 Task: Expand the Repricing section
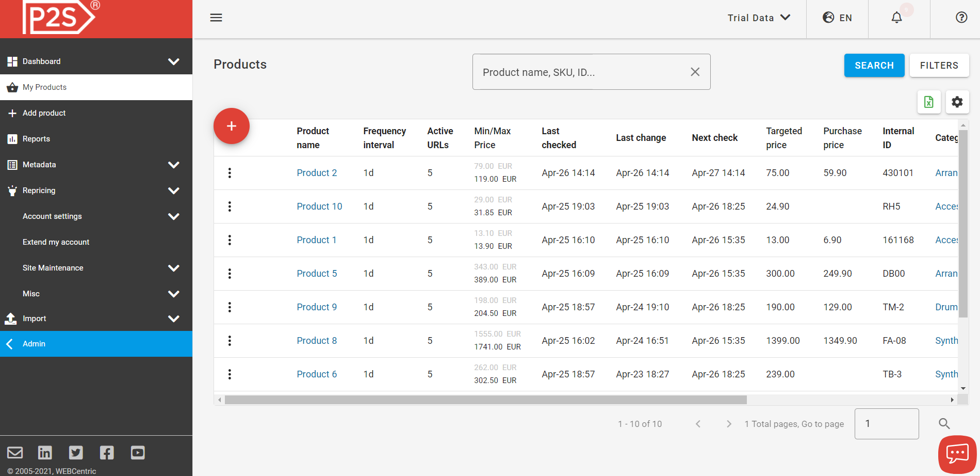[x=39, y=190]
